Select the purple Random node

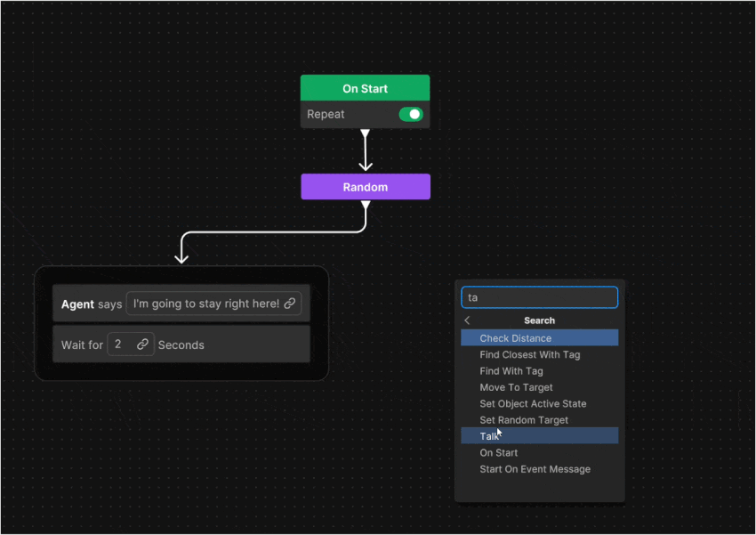coord(365,187)
